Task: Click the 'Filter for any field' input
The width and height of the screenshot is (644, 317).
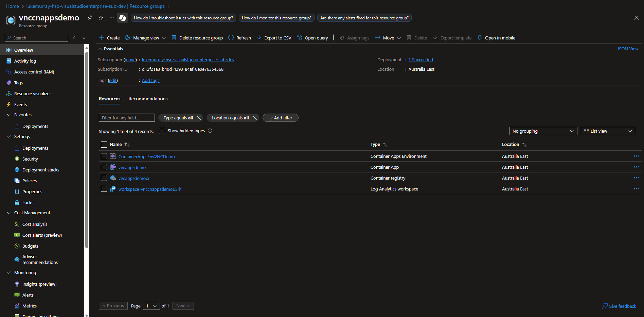Action: (127, 118)
